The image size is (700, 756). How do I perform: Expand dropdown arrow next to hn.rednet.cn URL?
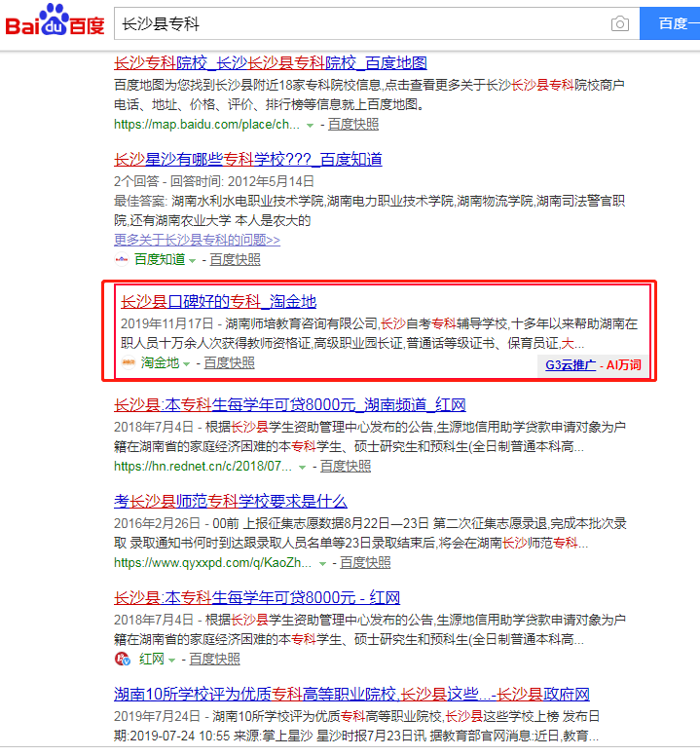[302, 468]
